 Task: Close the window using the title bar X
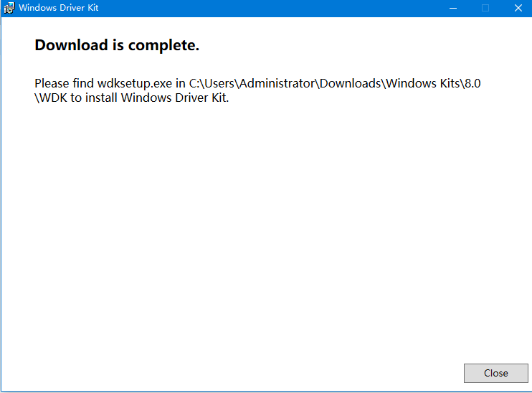coord(518,8)
